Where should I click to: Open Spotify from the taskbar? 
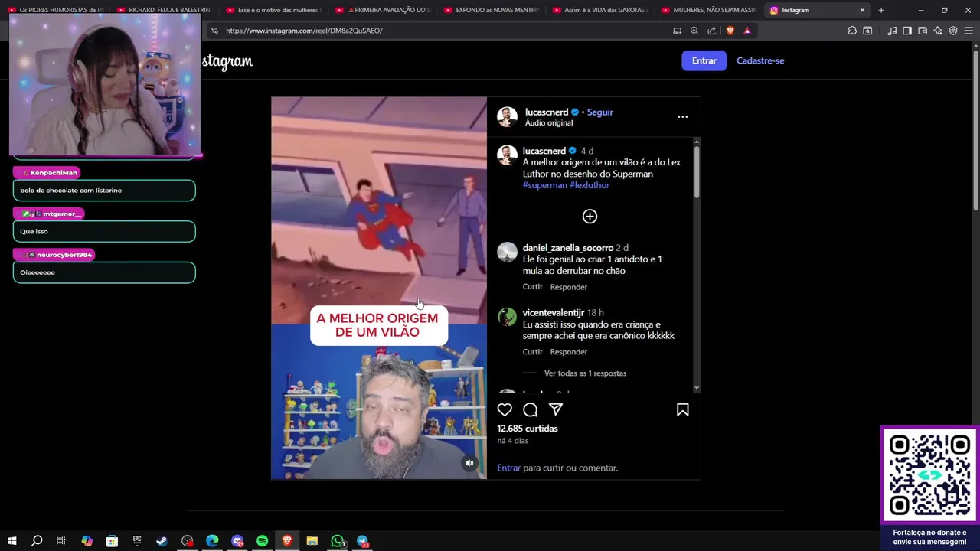click(262, 541)
